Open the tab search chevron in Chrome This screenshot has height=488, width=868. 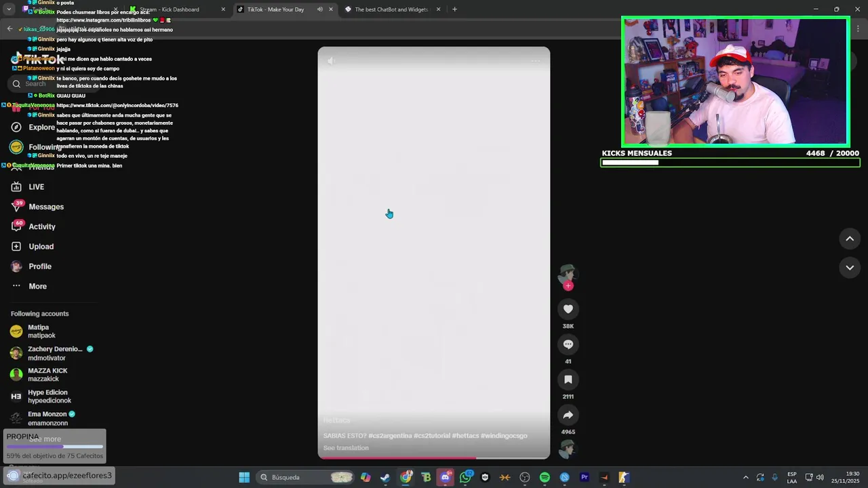[9, 9]
